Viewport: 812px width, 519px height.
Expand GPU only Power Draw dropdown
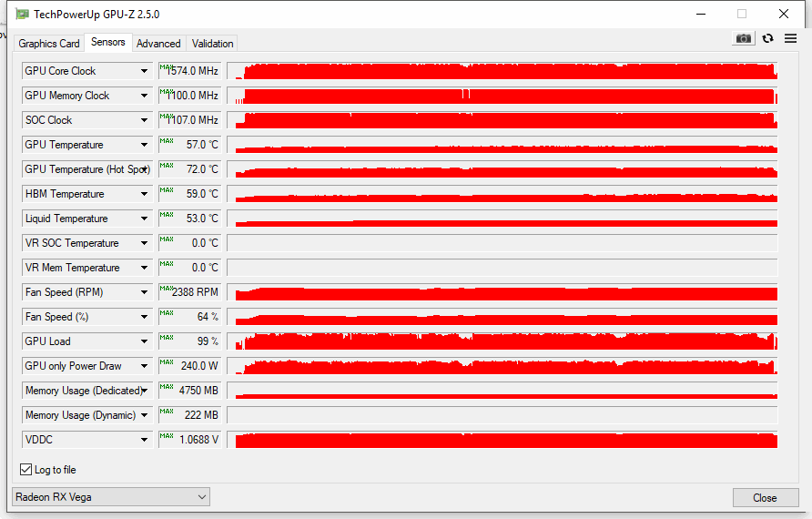tap(144, 366)
